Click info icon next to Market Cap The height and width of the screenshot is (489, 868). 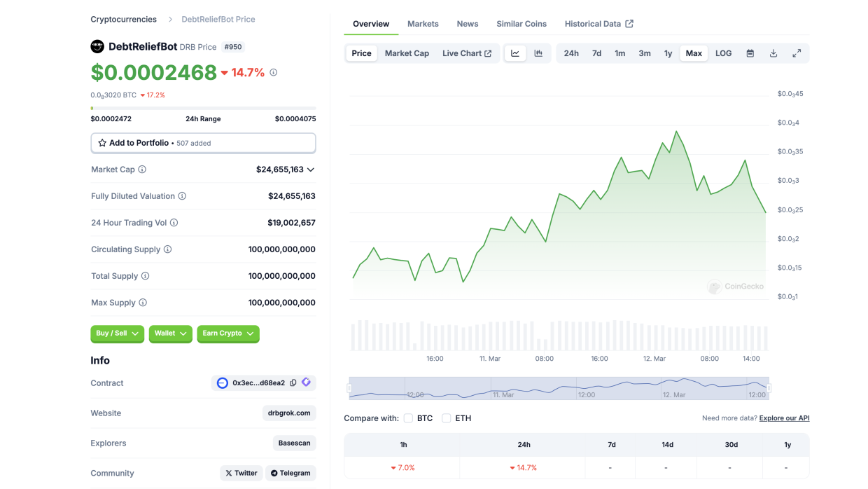pyautogui.click(x=142, y=170)
